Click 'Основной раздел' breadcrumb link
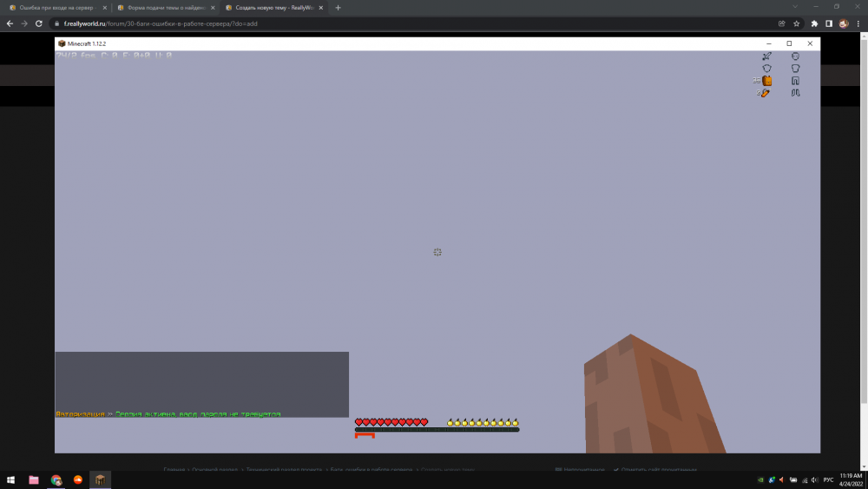Image resolution: width=868 pixels, height=489 pixels. pyautogui.click(x=214, y=470)
